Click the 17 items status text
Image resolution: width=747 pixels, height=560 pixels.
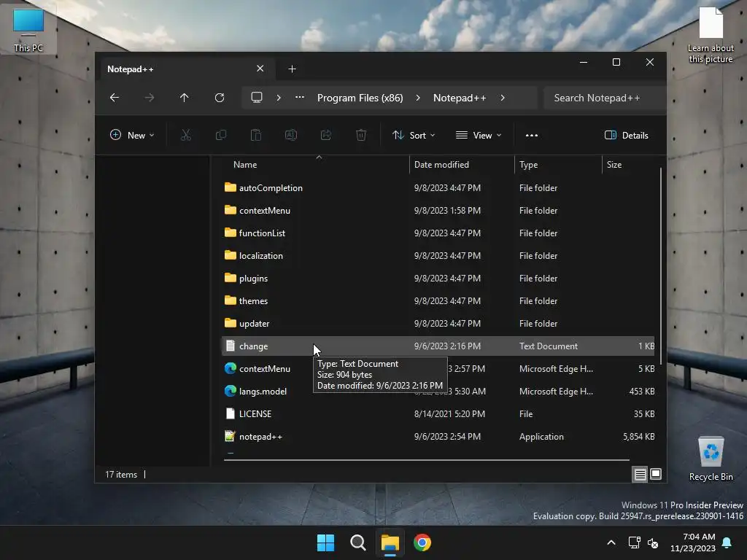pos(121,475)
